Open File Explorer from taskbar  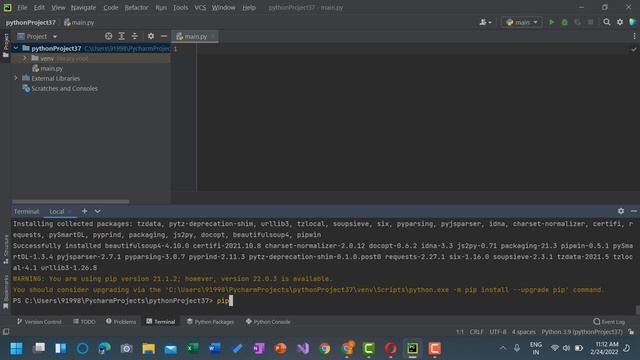pyautogui.click(x=149, y=349)
